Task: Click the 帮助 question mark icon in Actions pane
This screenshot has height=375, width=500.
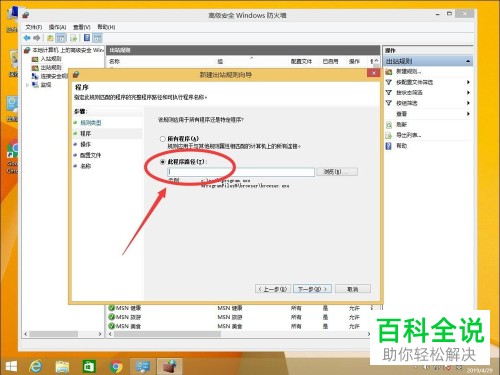Action: 388,146
